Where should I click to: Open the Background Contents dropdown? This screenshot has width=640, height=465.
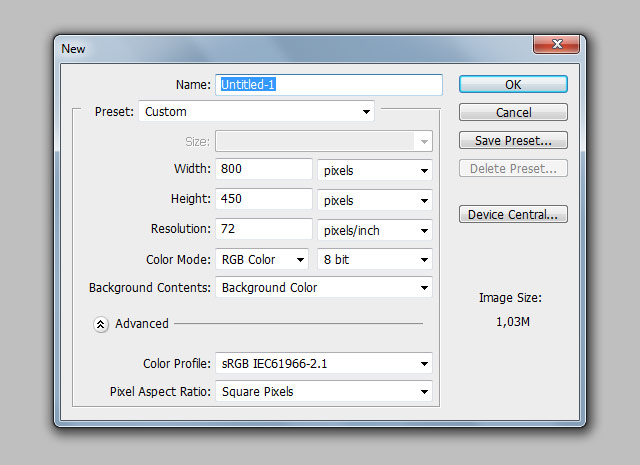pyautogui.click(x=324, y=288)
